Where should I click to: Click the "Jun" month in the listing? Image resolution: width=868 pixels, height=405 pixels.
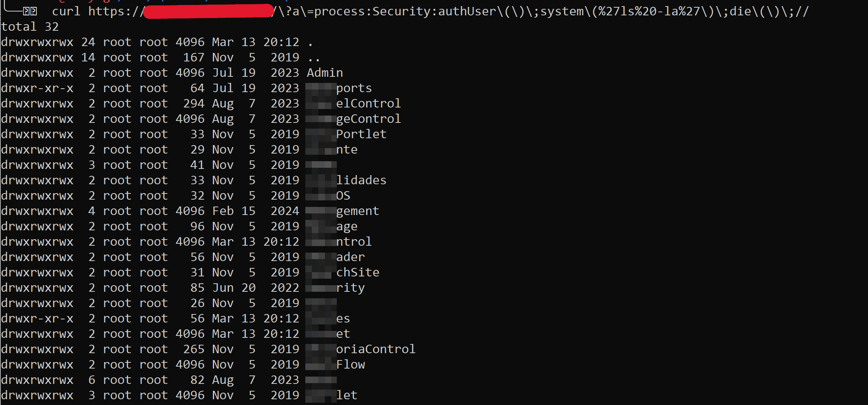point(223,288)
